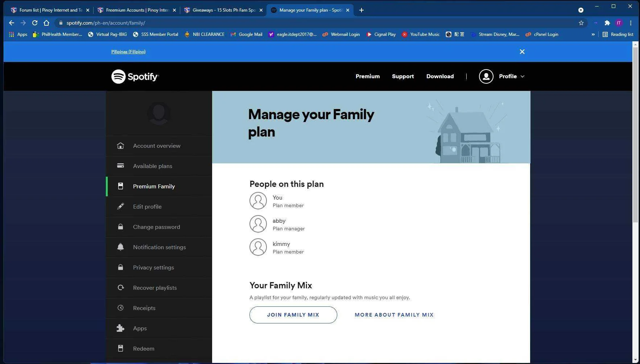Screen dimensions: 640x364
Task: Reload the page with refresh icon
Action: click(x=35, y=23)
